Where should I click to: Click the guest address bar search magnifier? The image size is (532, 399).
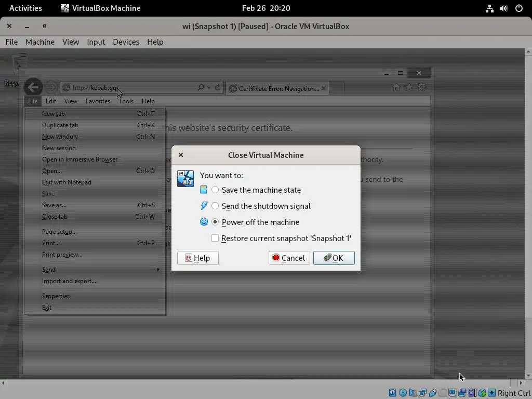(201, 87)
